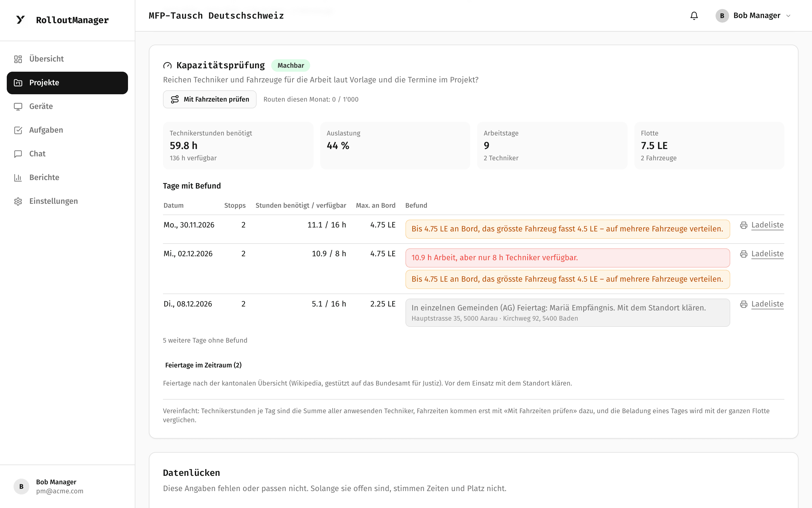Click the 'Max. an Bord' column header

[x=376, y=206]
